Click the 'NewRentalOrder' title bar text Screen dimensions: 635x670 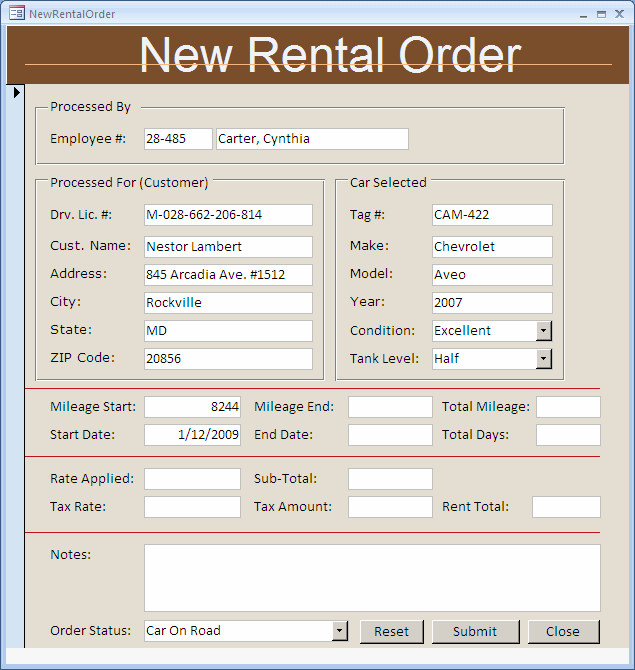[x=72, y=14]
